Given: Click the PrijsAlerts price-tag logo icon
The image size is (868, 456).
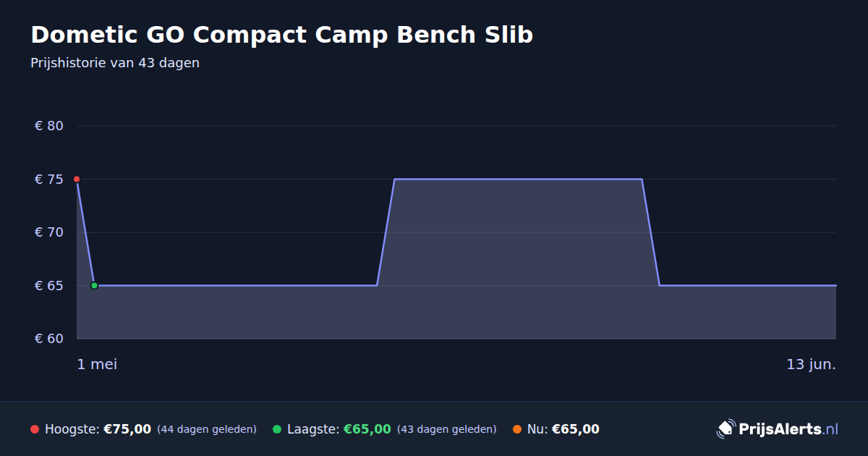Looking at the screenshot, I should click(x=726, y=428).
